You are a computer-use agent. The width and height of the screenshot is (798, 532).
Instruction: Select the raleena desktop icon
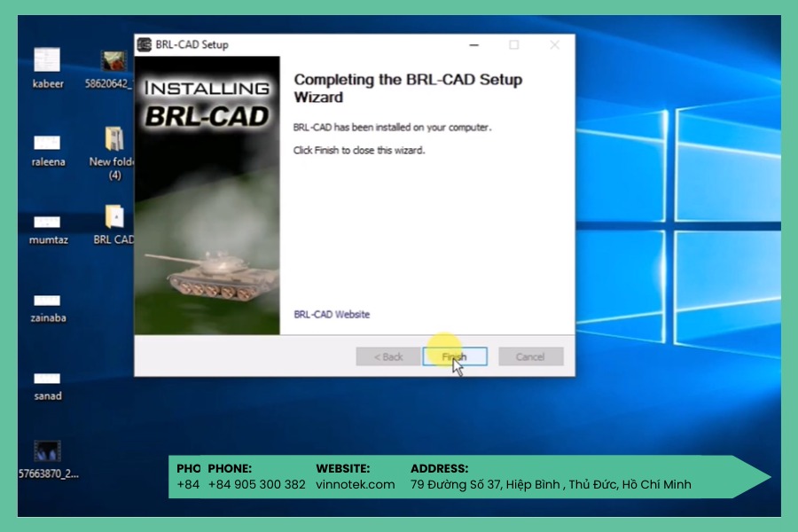coord(48,152)
